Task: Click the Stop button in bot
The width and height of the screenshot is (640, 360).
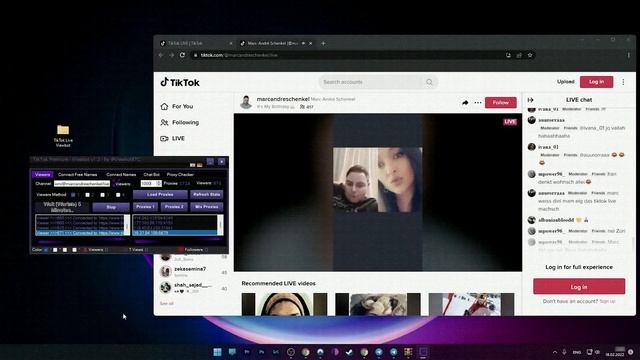Action: point(111,207)
